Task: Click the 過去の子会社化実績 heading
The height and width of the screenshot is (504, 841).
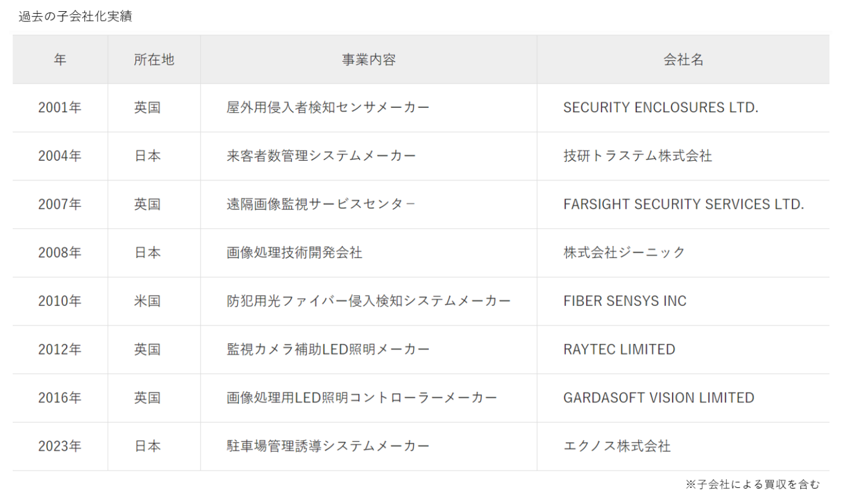Action: 75,17
